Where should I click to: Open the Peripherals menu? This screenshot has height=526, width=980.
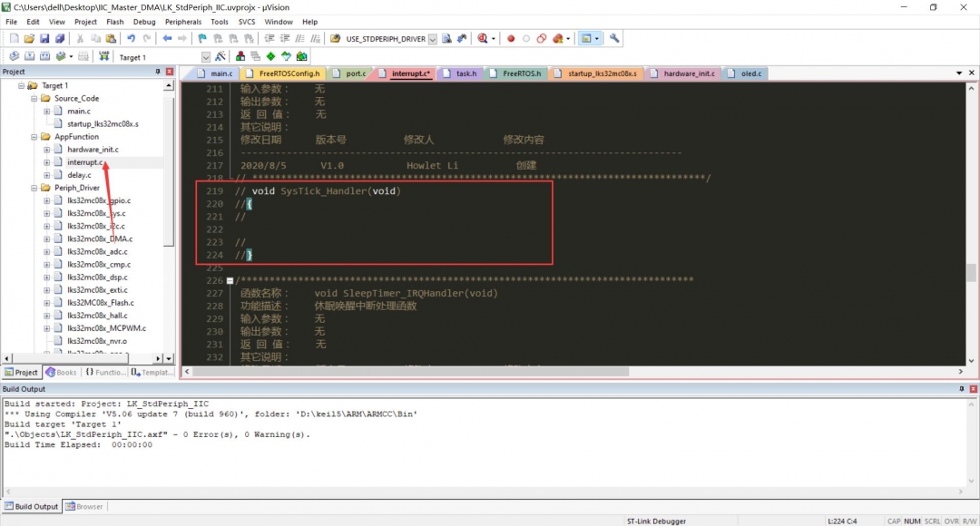click(x=183, y=22)
